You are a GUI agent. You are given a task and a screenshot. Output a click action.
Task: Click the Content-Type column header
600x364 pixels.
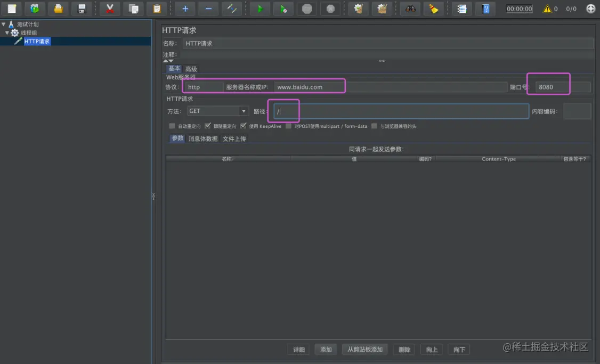pyautogui.click(x=499, y=159)
